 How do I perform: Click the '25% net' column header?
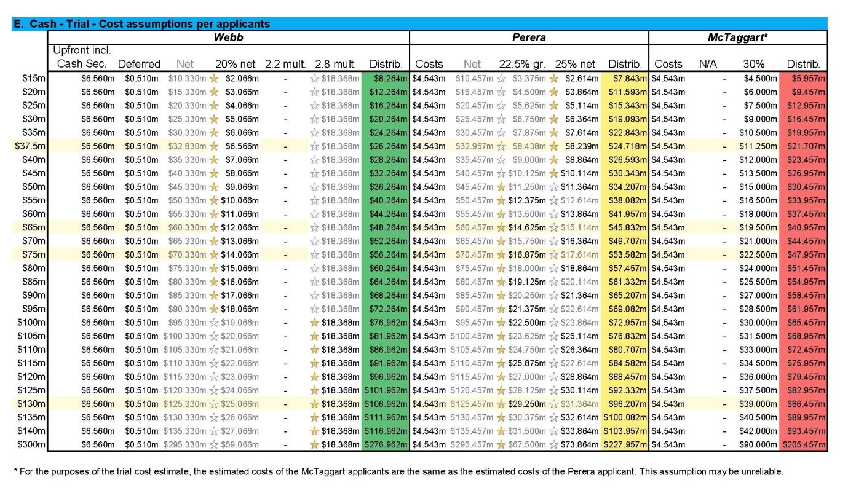[x=576, y=64]
